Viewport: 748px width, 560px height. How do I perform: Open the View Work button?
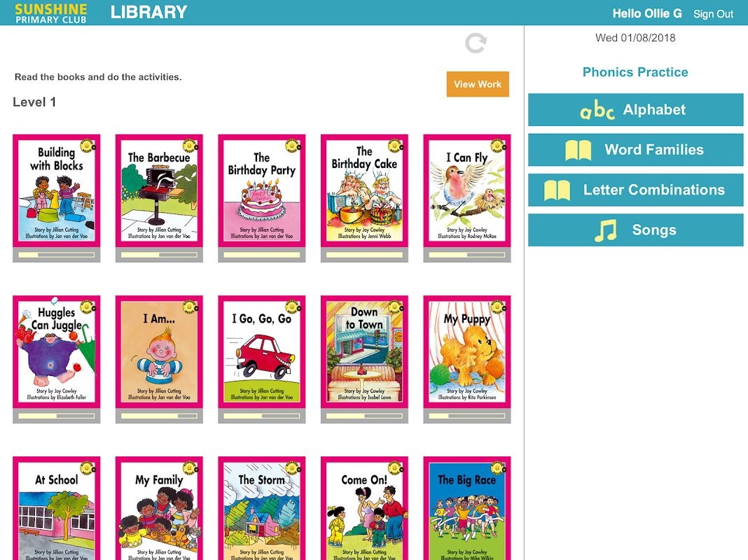click(478, 85)
